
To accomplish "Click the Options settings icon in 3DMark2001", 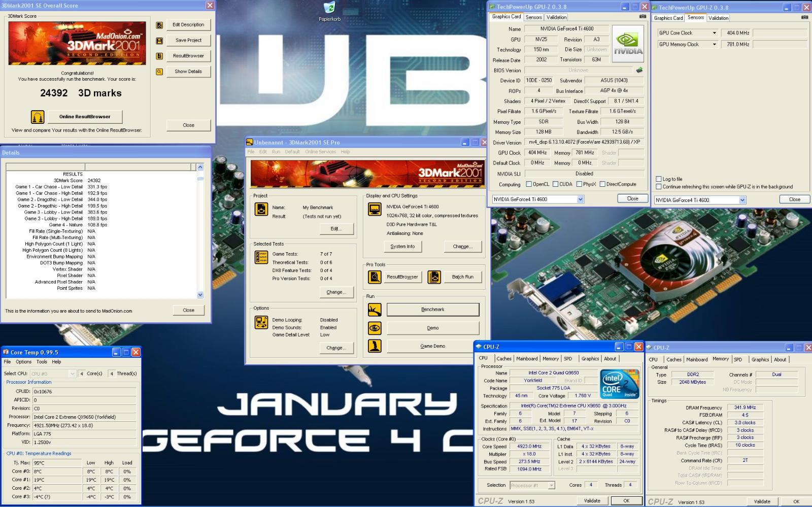I will 261,322.
